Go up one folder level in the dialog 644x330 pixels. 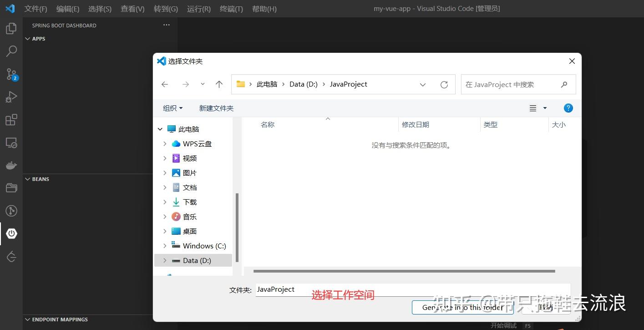pyautogui.click(x=219, y=84)
